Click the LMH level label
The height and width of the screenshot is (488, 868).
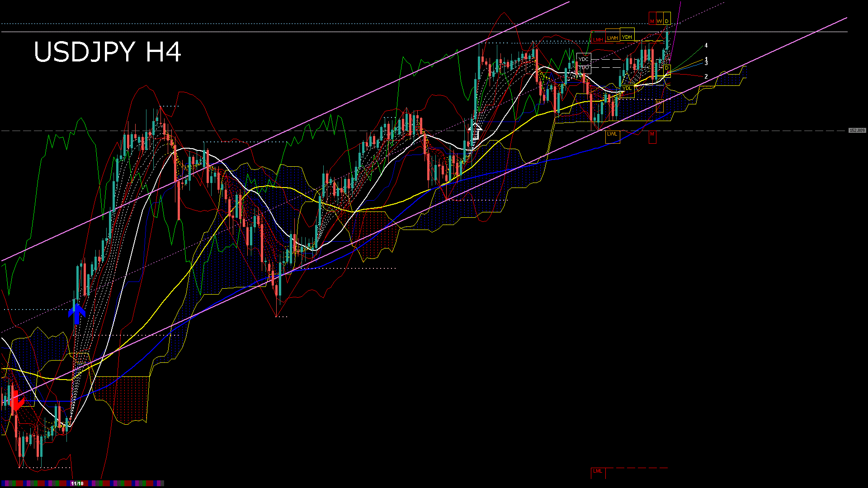(x=598, y=40)
